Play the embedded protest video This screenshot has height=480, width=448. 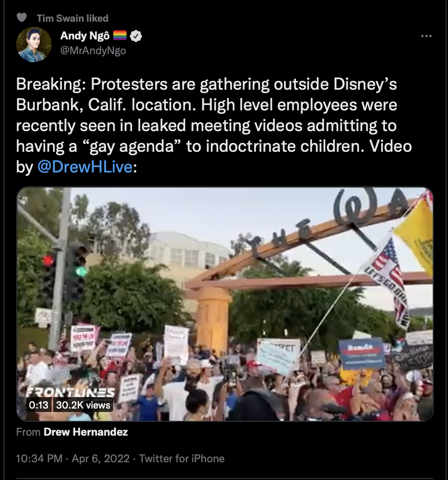point(225,304)
